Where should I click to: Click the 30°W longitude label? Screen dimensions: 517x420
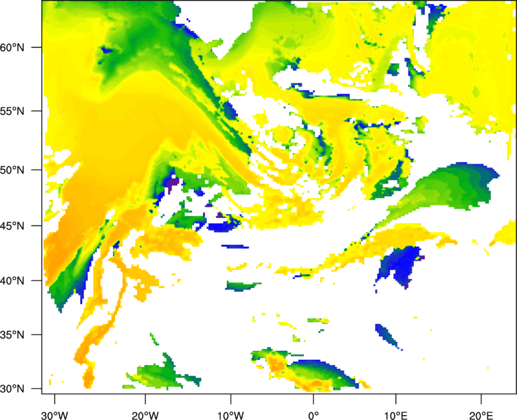(x=55, y=415)
